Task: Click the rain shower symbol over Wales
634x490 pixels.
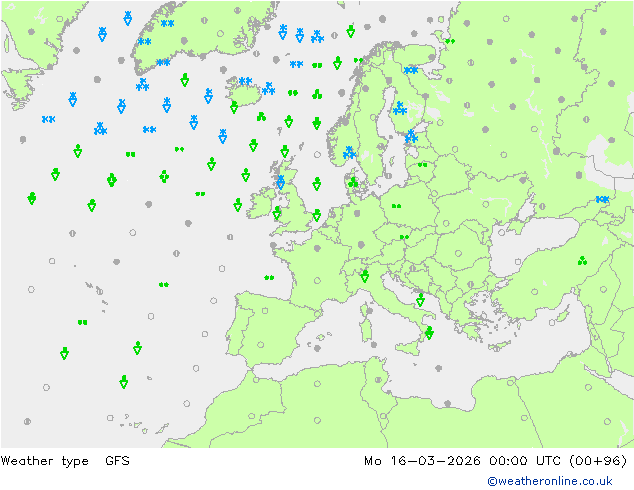Action: (277, 213)
